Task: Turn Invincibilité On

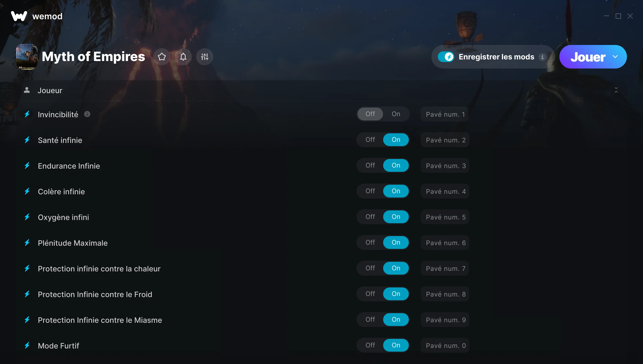Action: click(x=396, y=114)
